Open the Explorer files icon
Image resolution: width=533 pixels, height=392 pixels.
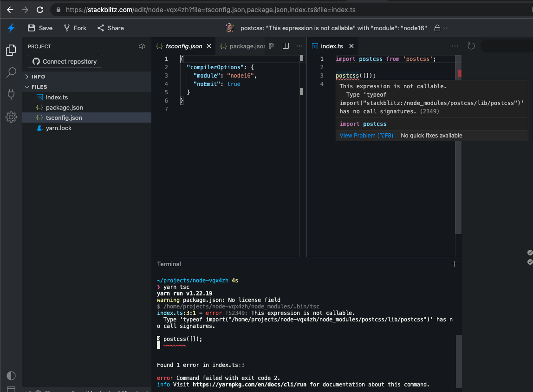click(x=11, y=50)
